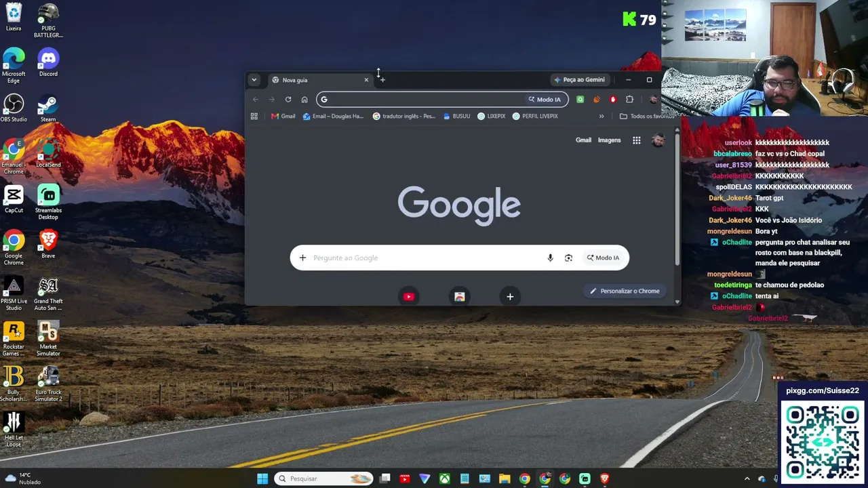
Task: Open Streamlabs Desktop shortcut
Action: pyautogui.click(x=48, y=202)
